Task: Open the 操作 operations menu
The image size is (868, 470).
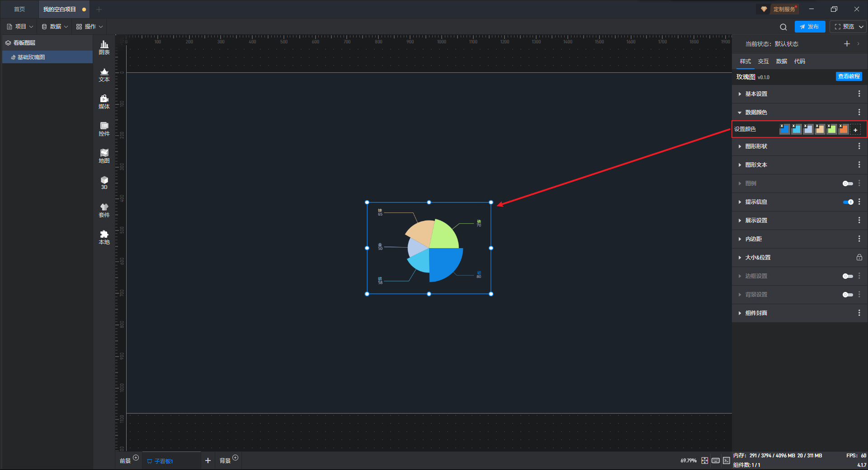Action: (90, 27)
